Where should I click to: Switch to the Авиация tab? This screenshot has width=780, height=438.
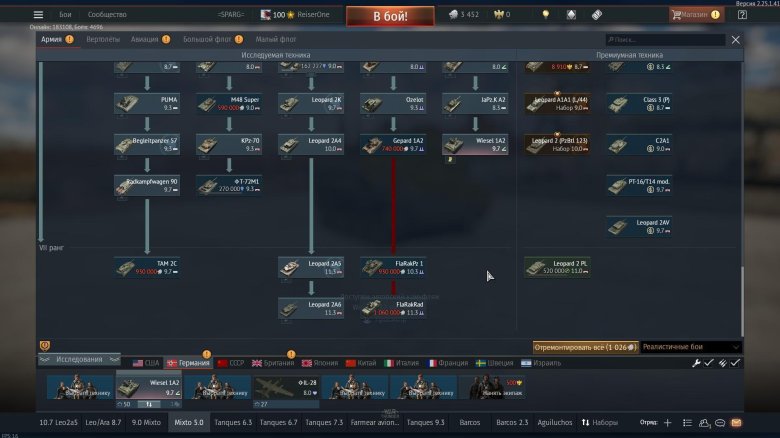click(144, 39)
